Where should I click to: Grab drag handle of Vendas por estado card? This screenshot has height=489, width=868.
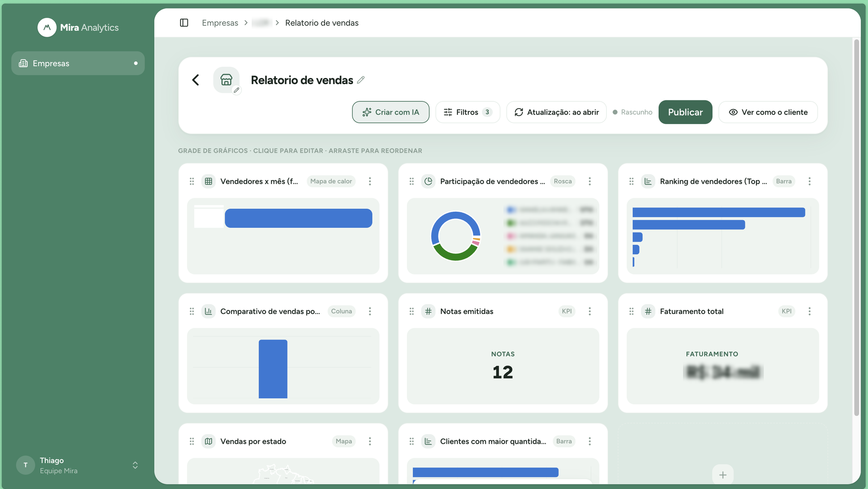click(x=192, y=442)
